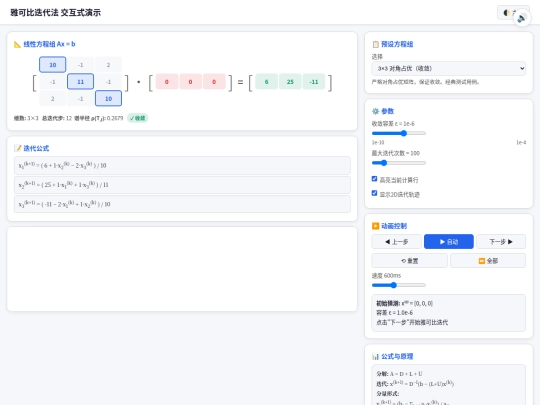This screenshot has height=405, width=540.
Task: Click the 1e-10 slider minimum label
Action: (378, 142)
